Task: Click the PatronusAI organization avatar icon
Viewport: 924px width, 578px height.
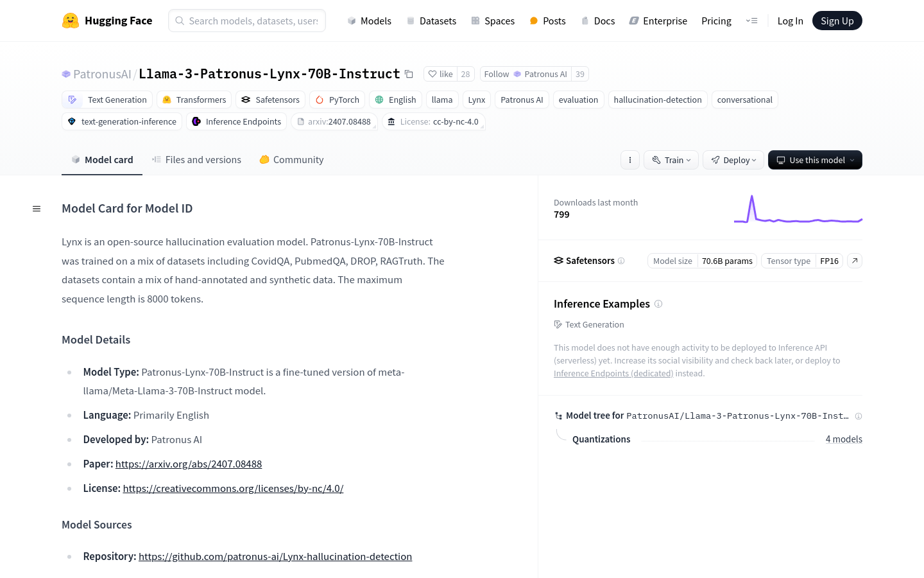Action: (x=66, y=74)
